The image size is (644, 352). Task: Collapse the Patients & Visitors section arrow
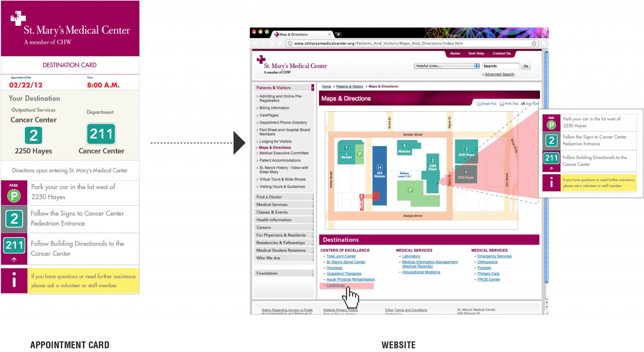(x=313, y=88)
